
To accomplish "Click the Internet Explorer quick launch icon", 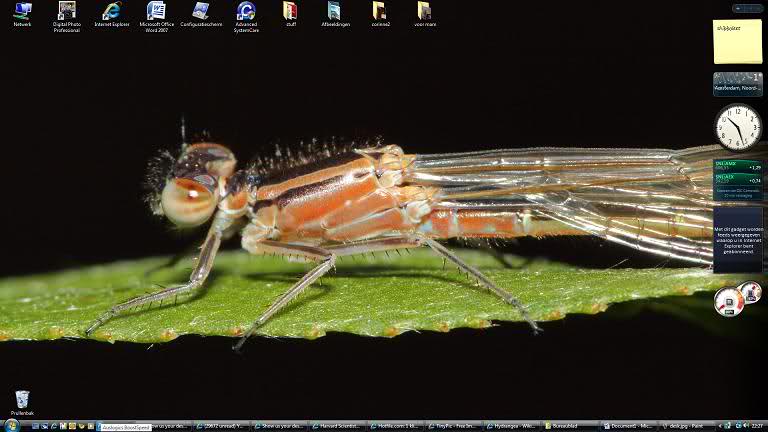I will pyautogui.click(x=54, y=427).
